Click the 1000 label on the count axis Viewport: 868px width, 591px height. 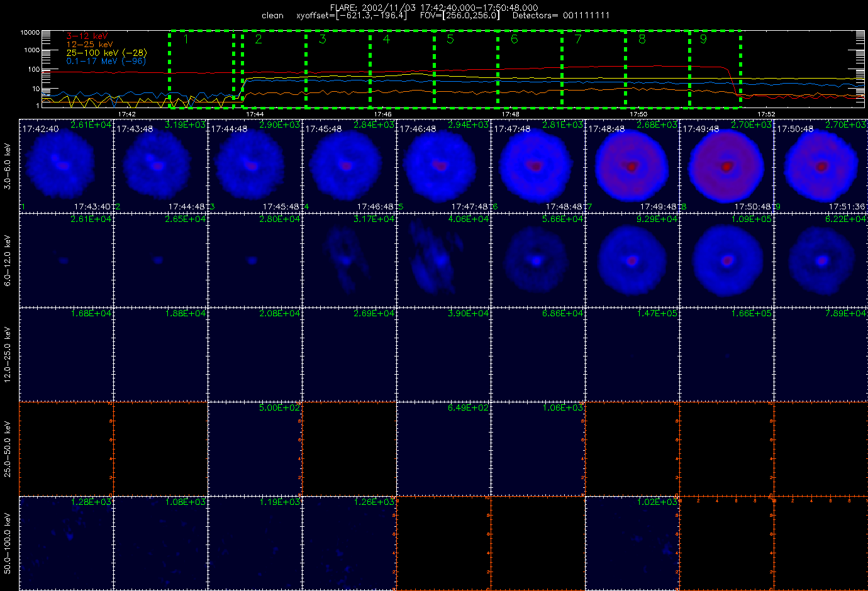point(32,50)
